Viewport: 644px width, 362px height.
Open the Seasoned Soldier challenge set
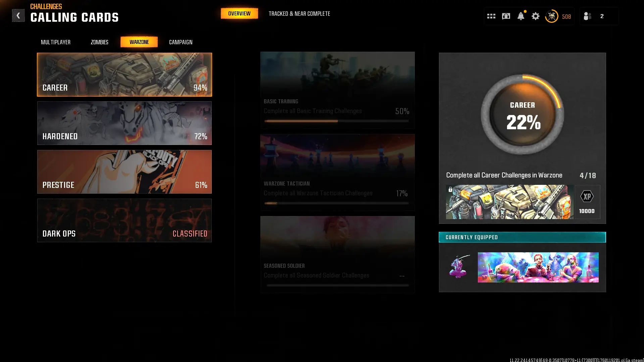pyautogui.click(x=338, y=254)
